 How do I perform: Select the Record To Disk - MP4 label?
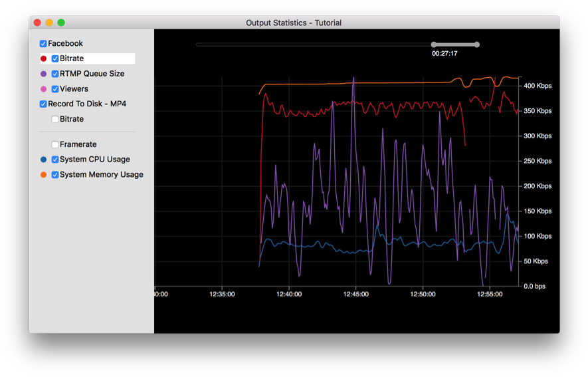click(87, 104)
